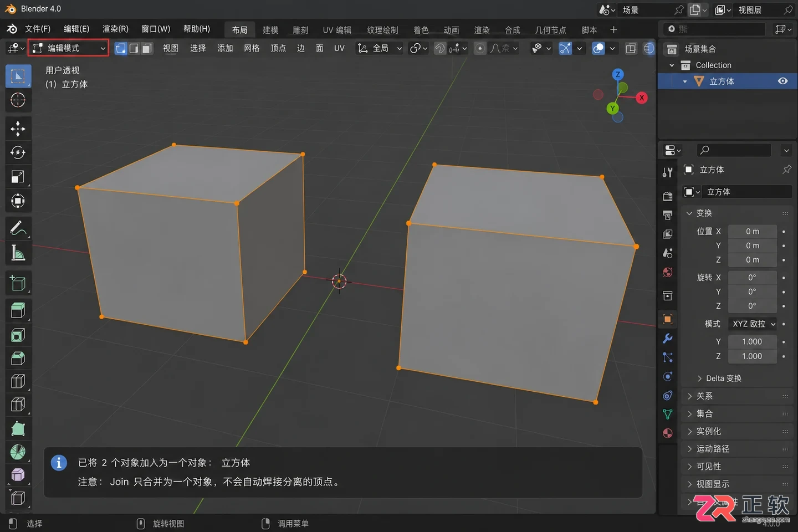Viewport: 798px width, 532px height.
Task: Select the Scale tool
Action: coord(18,177)
